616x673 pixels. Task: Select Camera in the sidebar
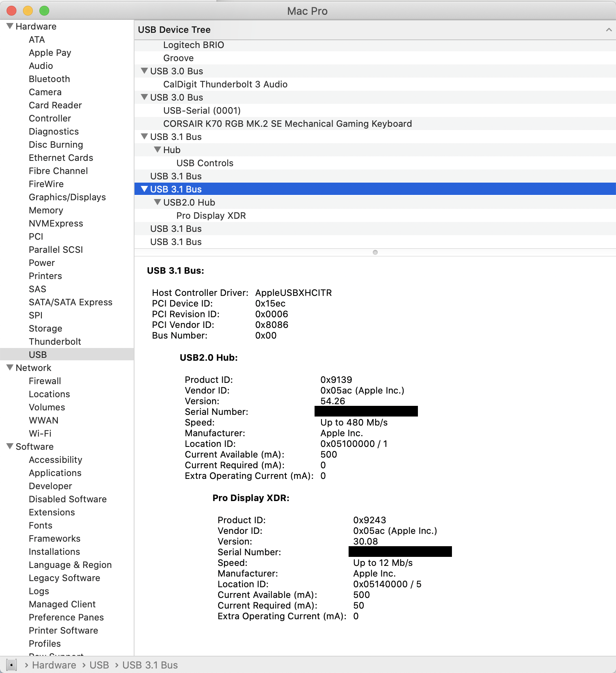(45, 92)
